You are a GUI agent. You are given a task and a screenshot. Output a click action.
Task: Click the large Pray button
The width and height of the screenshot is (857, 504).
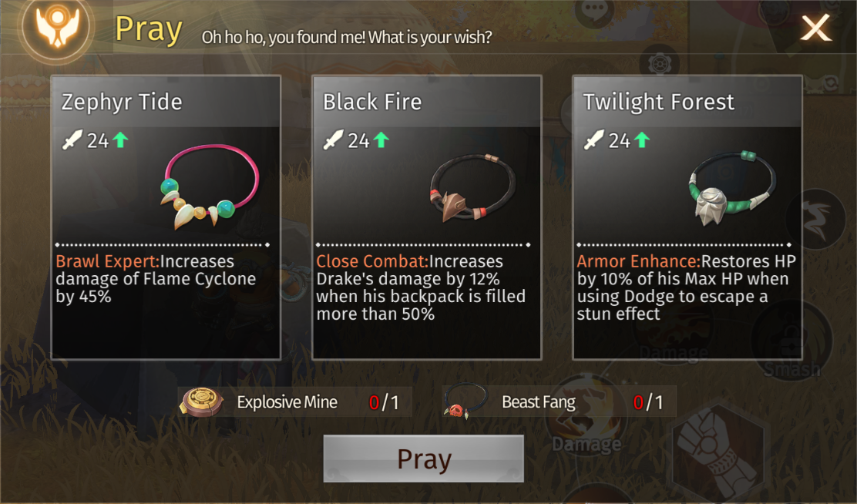424,459
